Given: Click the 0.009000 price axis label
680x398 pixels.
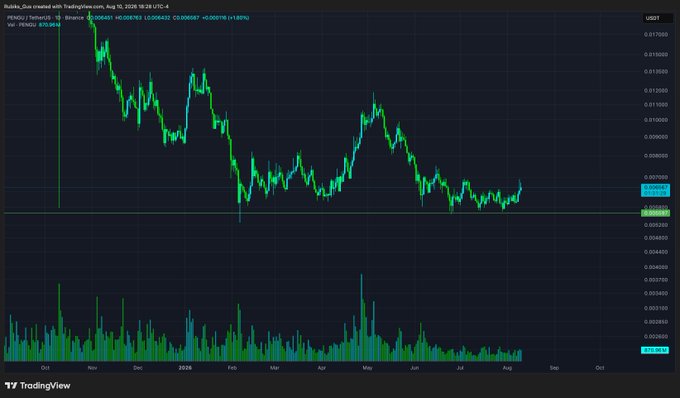Looking at the screenshot, I should coord(655,137).
